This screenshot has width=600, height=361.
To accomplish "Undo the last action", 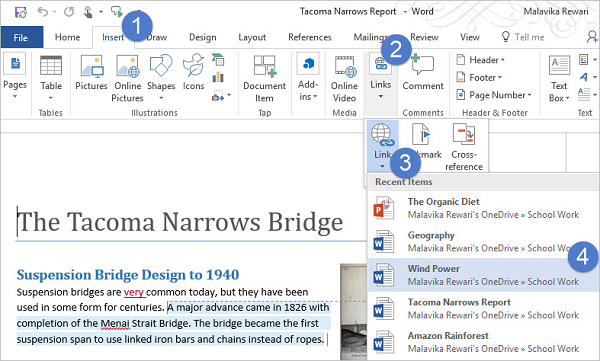I will (43, 12).
